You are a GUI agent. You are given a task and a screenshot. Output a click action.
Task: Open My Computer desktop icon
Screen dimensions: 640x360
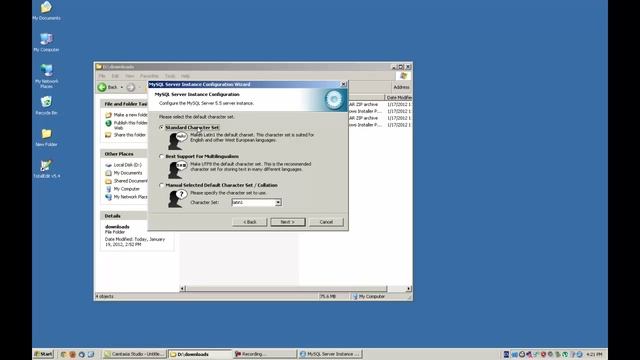point(46,42)
